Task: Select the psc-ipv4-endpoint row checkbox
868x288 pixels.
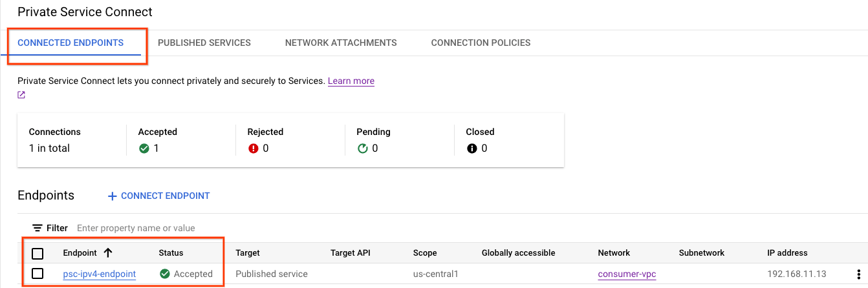Action: pos(38,274)
